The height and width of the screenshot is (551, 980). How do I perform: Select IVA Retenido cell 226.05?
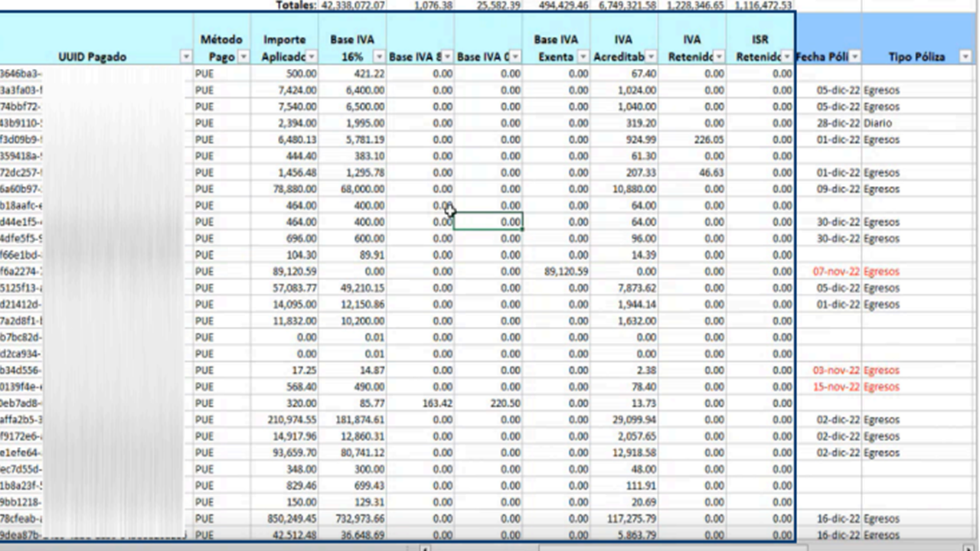click(692, 139)
